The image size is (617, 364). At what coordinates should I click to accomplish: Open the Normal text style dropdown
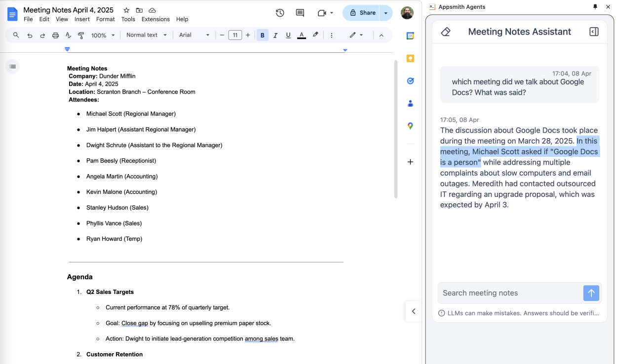click(x=147, y=35)
